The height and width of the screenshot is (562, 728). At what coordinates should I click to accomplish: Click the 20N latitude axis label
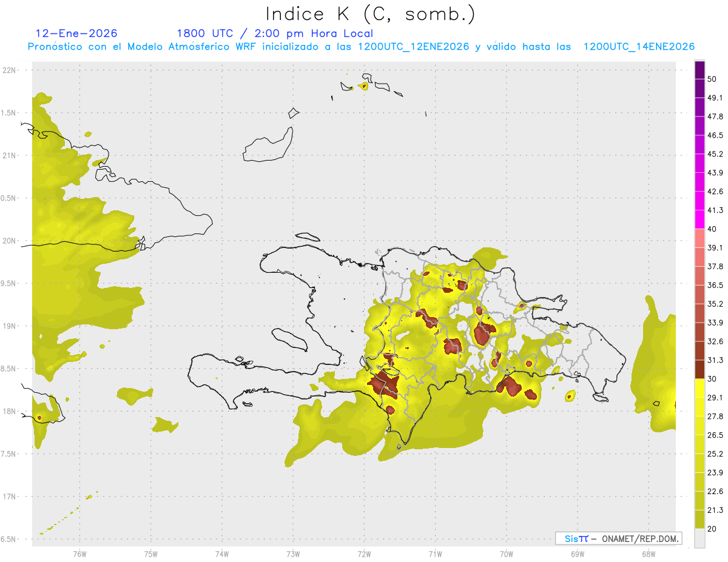click(x=10, y=241)
